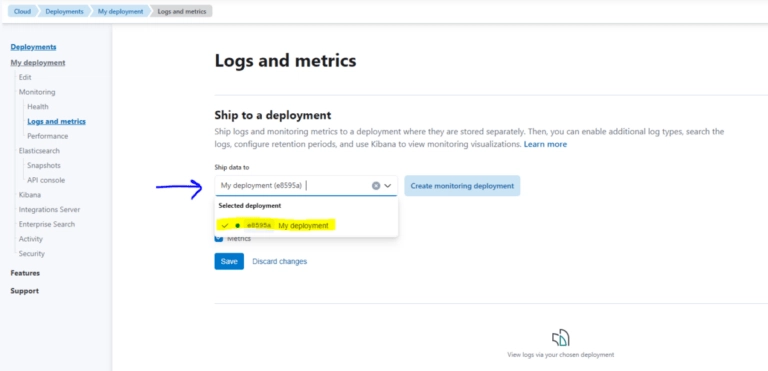Click Create monitoring deployment button
This screenshot has width=768, height=371.
click(x=462, y=186)
